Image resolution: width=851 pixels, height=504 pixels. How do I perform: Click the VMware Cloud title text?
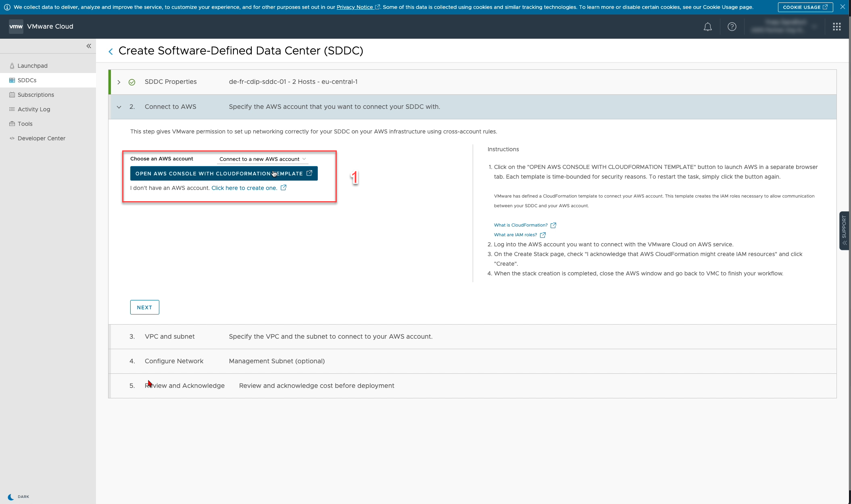(50, 27)
